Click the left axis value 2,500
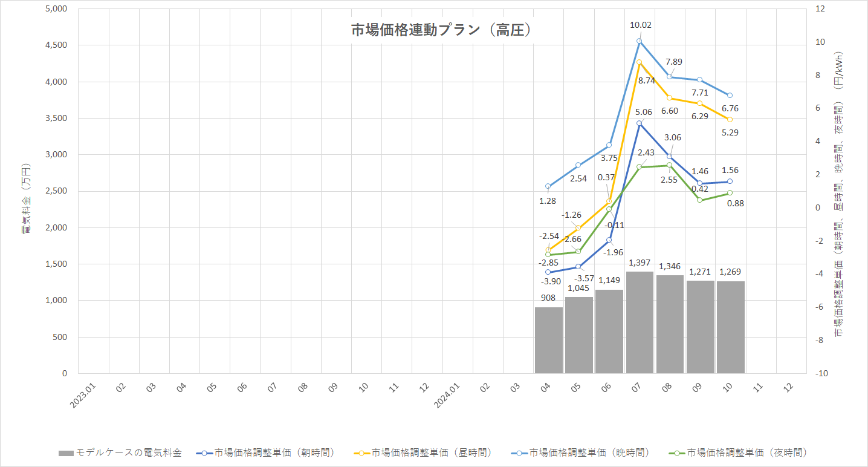 [56, 191]
